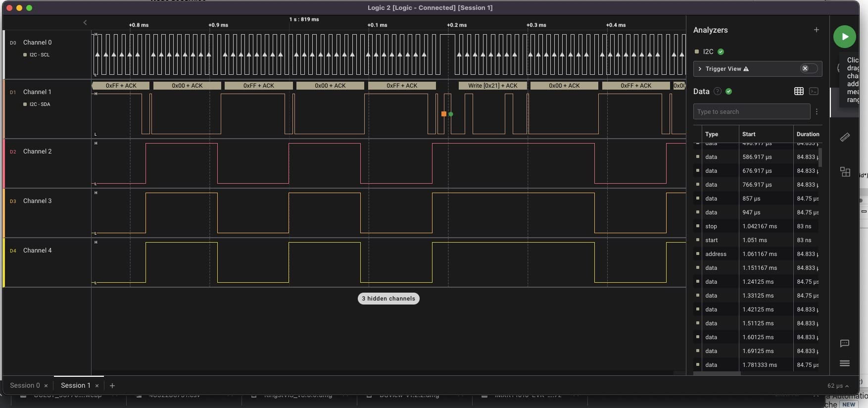
Task: Click the I2C analyzer color swatch
Action: pyautogui.click(x=697, y=51)
